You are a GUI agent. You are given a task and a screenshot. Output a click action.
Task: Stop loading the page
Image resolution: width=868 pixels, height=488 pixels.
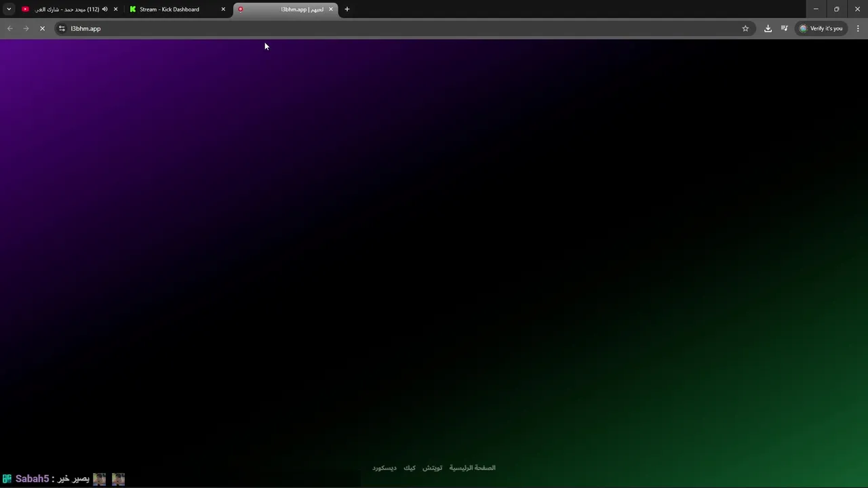pyautogui.click(x=42, y=28)
